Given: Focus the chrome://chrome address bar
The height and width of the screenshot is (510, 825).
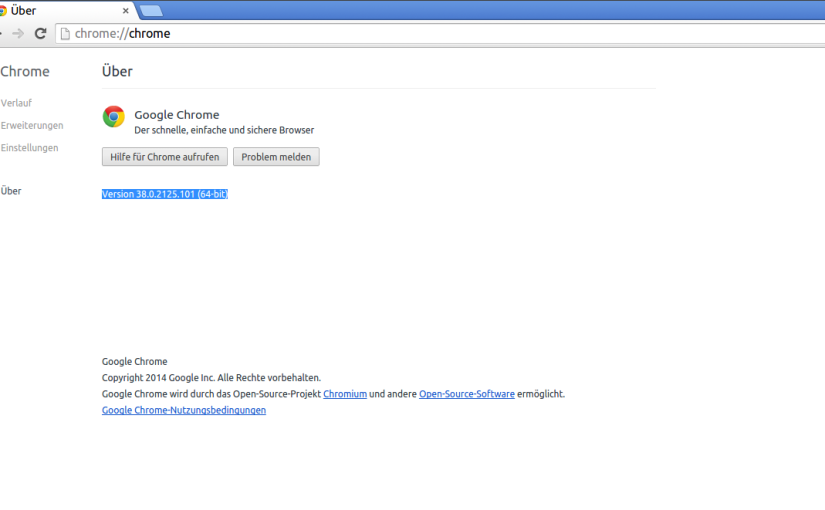Looking at the screenshot, I should point(442,34).
